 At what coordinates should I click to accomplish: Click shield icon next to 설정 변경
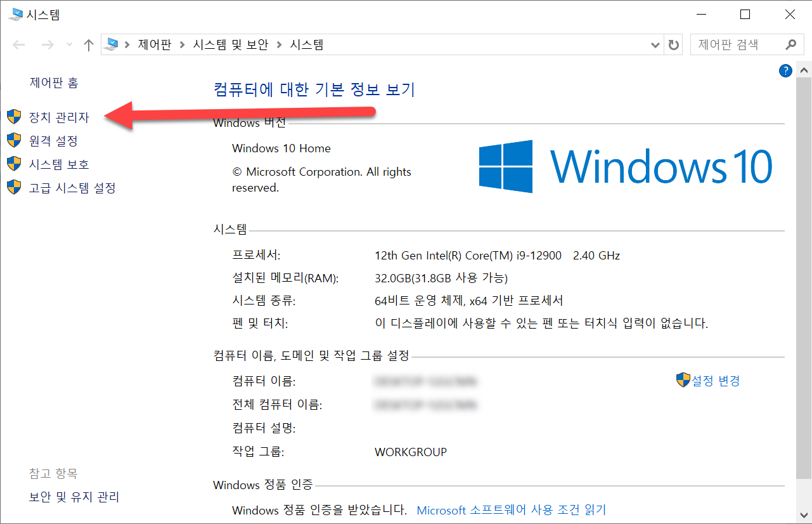683,380
